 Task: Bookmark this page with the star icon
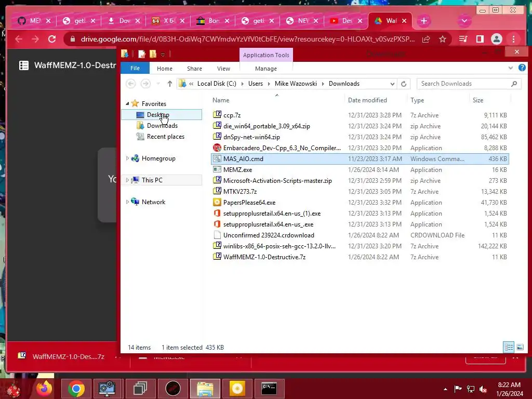[443, 39]
